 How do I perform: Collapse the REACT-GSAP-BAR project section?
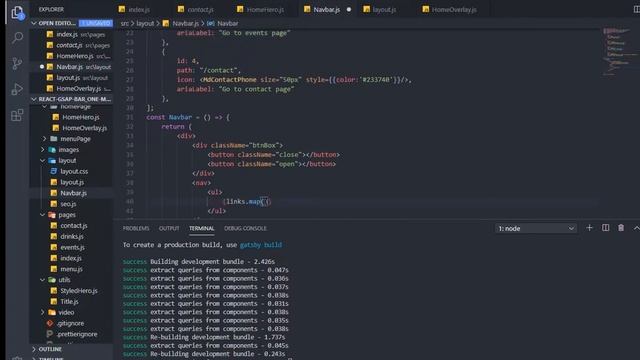pos(34,99)
